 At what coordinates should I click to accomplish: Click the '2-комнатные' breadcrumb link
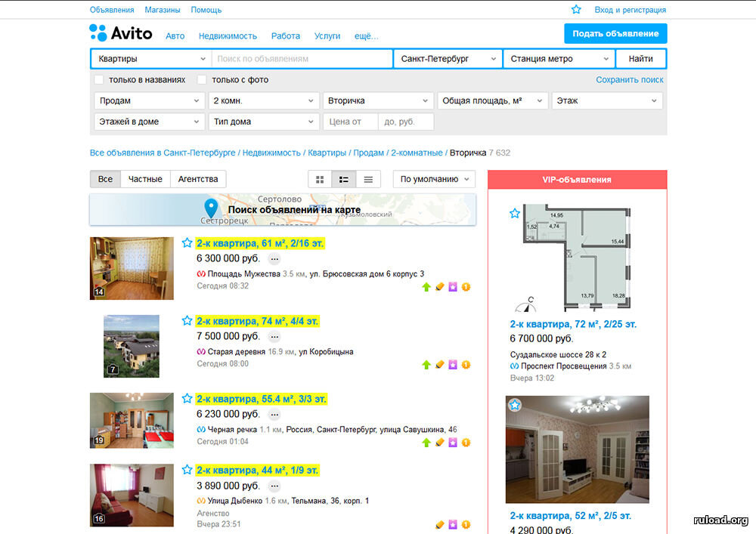coord(417,153)
